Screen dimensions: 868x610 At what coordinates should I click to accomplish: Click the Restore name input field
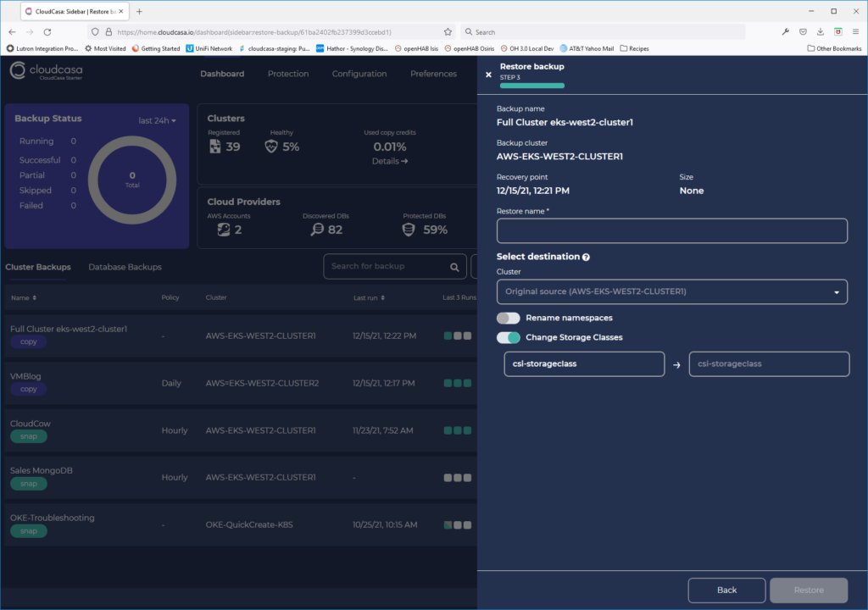coord(671,230)
